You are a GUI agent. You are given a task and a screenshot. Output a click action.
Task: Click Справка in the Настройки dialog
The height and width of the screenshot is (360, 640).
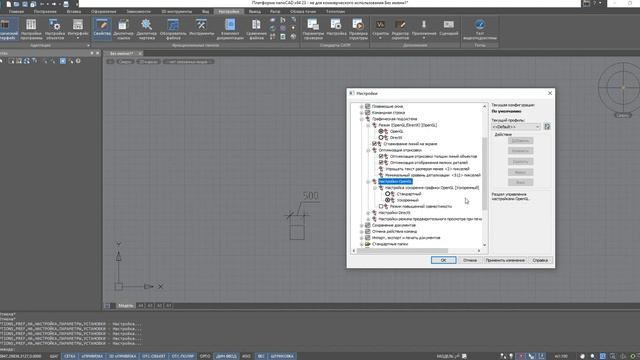coord(540,260)
